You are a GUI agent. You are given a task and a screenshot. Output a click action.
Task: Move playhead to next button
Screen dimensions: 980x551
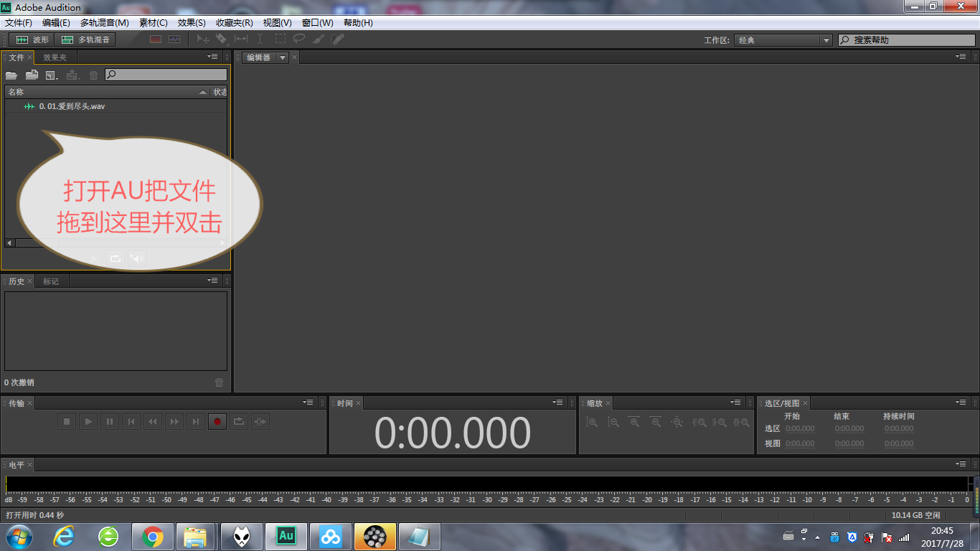point(196,422)
